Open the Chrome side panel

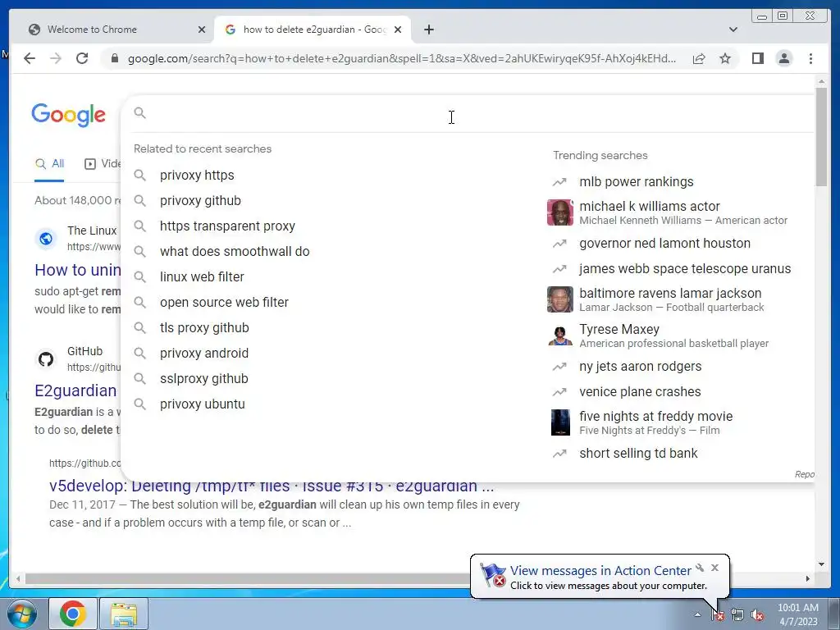757,58
